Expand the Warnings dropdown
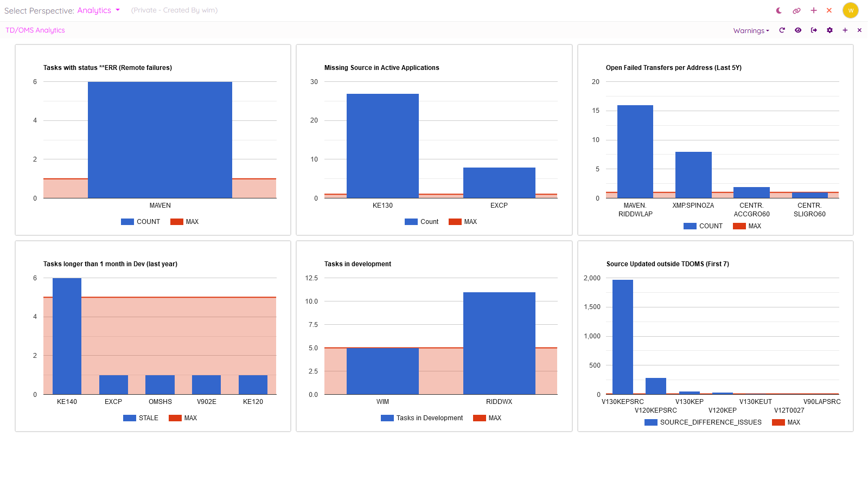The width and height of the screenshot is (868, 488). [751, 31]
